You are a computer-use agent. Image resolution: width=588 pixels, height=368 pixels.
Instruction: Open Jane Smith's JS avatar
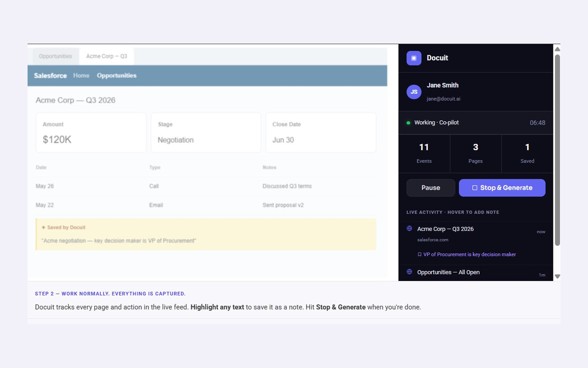(x=414, y=92)
